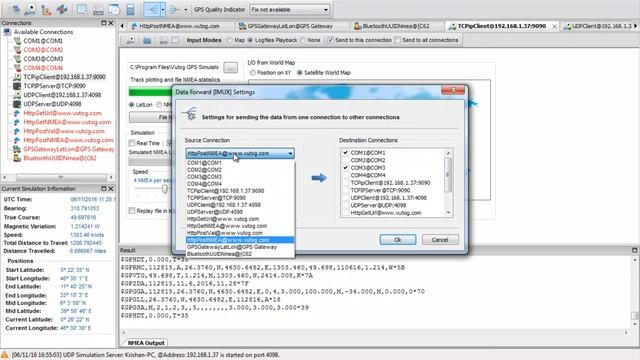640x360 pixels.
Task: Select BluetoothUUIDNmea in the Connections tree
Action: (60, 158)
